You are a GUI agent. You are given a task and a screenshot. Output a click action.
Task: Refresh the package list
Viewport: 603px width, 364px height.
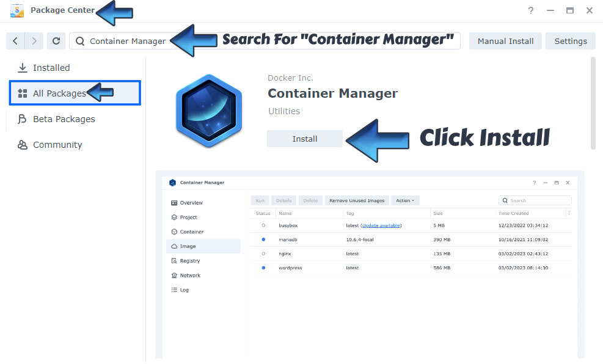point(56,41)
